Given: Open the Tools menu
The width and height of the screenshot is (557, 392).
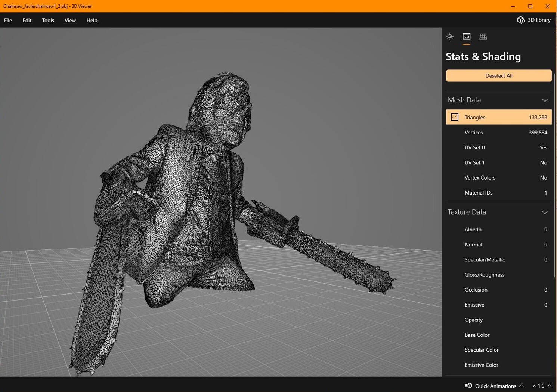Looking at the screenshot, I should point(48,20).
